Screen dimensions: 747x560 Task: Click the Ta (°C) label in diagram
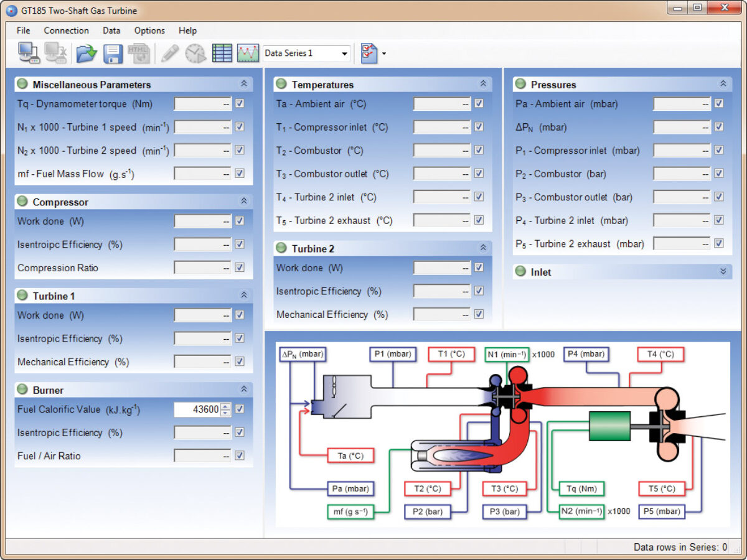(x=350, y=455)
